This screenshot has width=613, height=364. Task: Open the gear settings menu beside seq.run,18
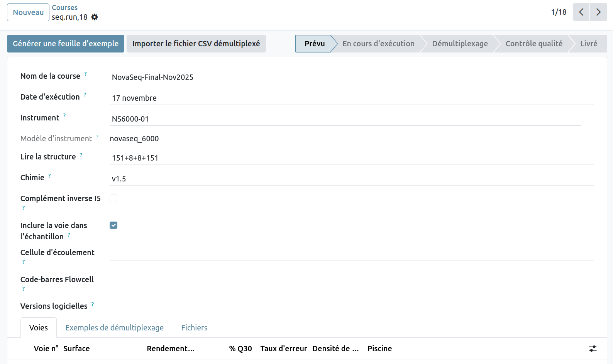95,17
